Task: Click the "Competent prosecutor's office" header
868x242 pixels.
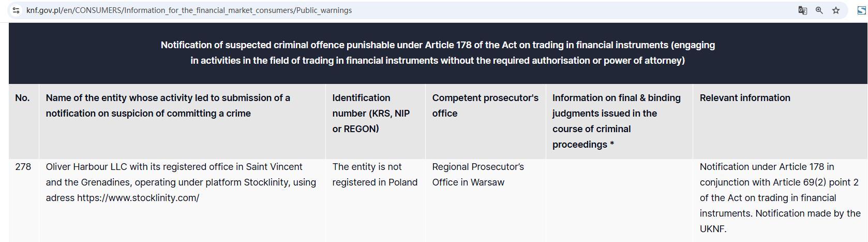Action: click(485, 105)
